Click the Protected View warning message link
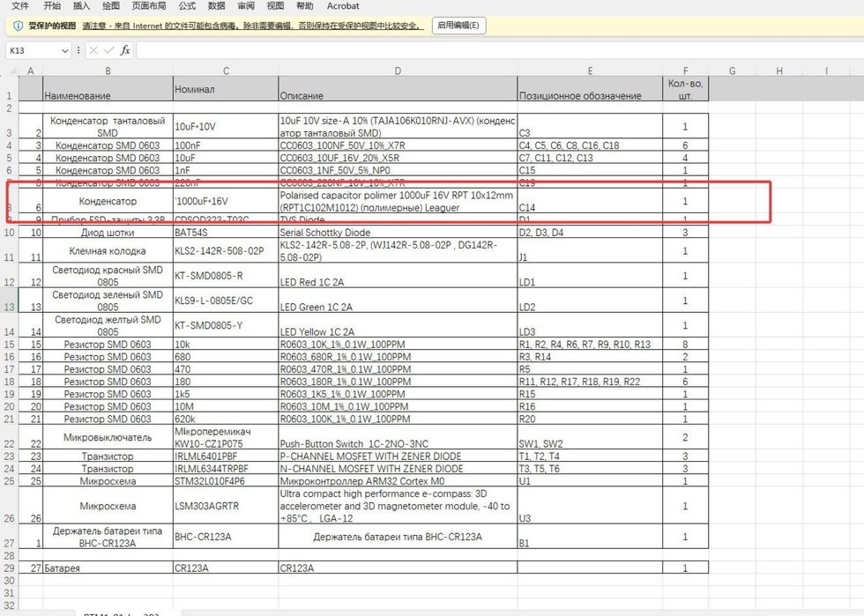This screenshot has height=616, width=864. 253,26
